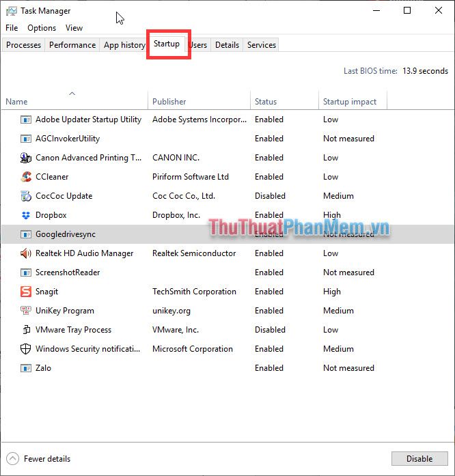Open the View menu
The image size is (455, 476).
pyautogui.click(x=74, y=28)
